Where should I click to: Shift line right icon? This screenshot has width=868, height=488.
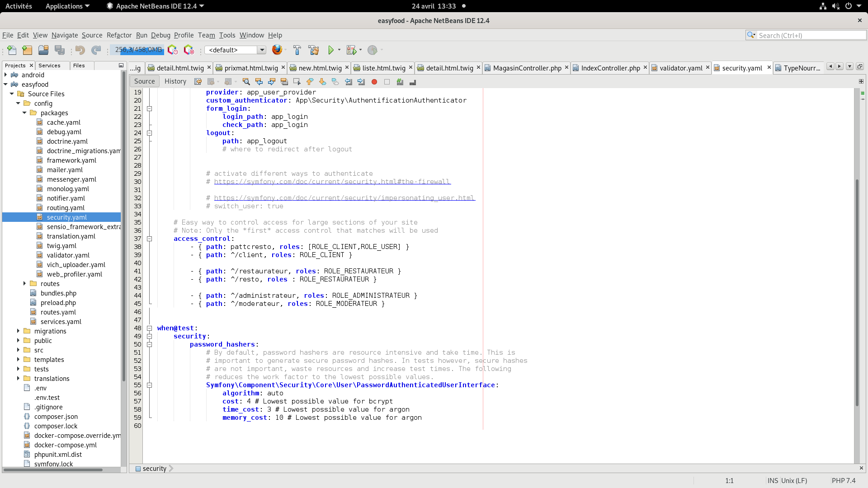click(361, 82)
